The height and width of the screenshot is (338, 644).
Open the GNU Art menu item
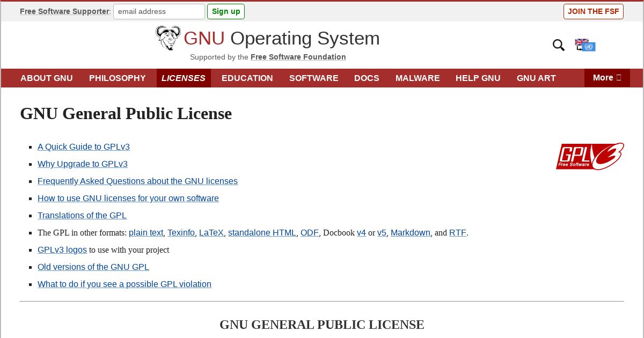point(536,78)
